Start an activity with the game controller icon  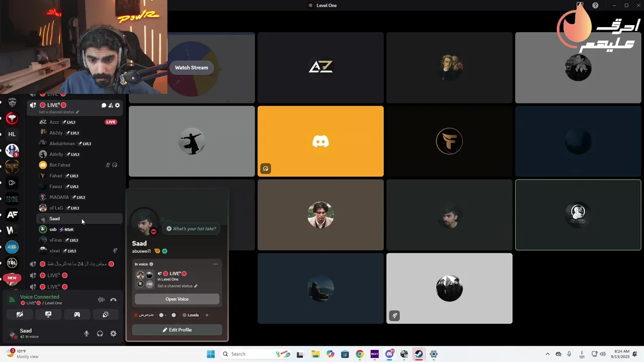click(77, 314)
